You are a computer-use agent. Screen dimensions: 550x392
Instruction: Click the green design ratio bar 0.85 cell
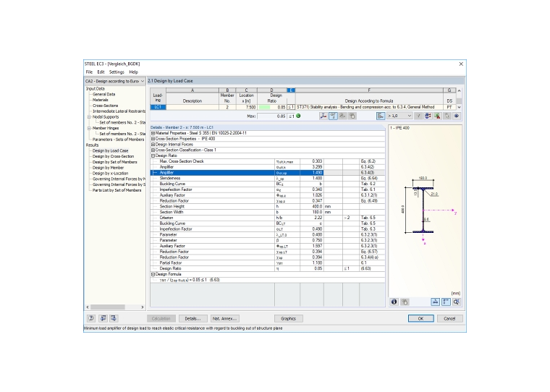272,107
